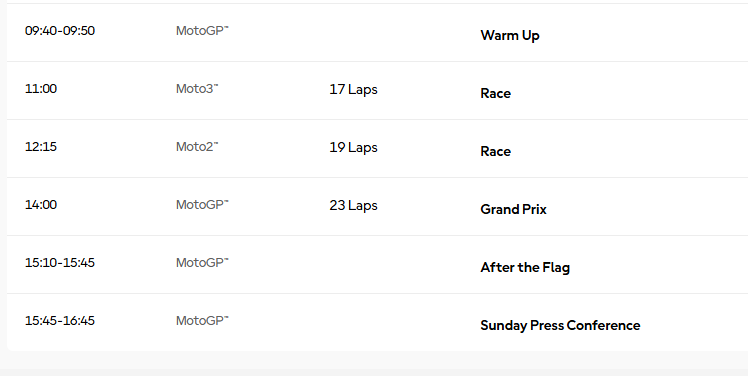Image resolution: width=748 pixels, height=376 pixels.
Task: Click the 11:00 time slot
Action: tap(41, 89)
